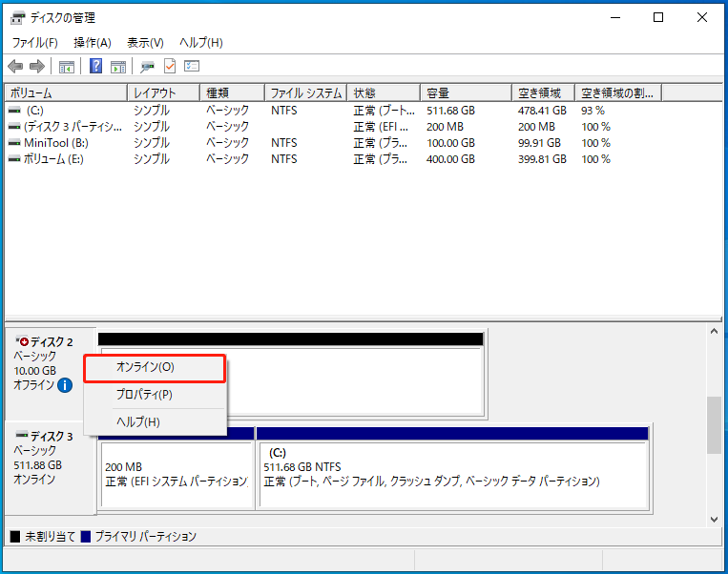Toggle the console tree toolbar icon

pyautogui.click(x=67, y=67)
